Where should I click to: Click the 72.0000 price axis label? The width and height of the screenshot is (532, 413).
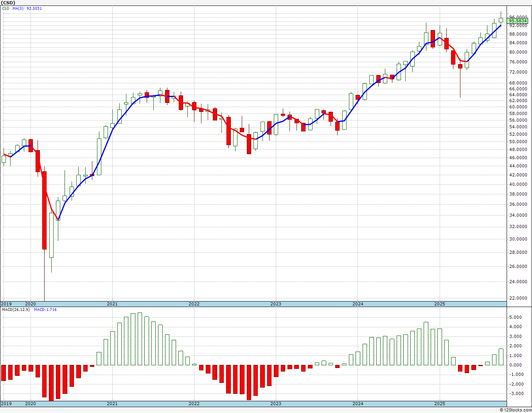[x=519, y=72]
